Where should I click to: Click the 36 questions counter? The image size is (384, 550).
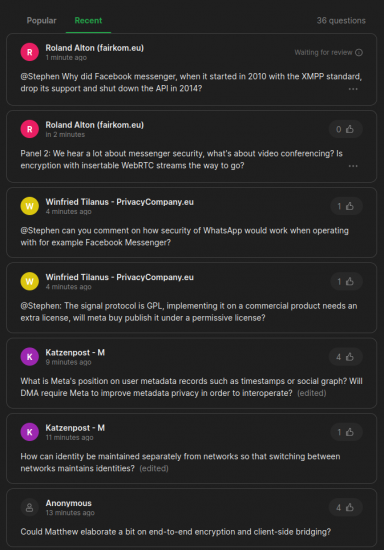coord(341,21)
